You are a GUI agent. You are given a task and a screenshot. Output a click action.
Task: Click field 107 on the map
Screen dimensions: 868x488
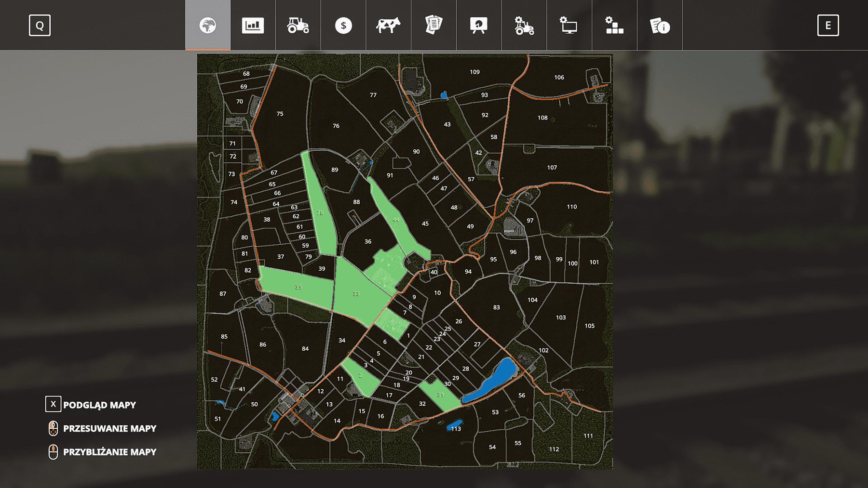point(552,168)
